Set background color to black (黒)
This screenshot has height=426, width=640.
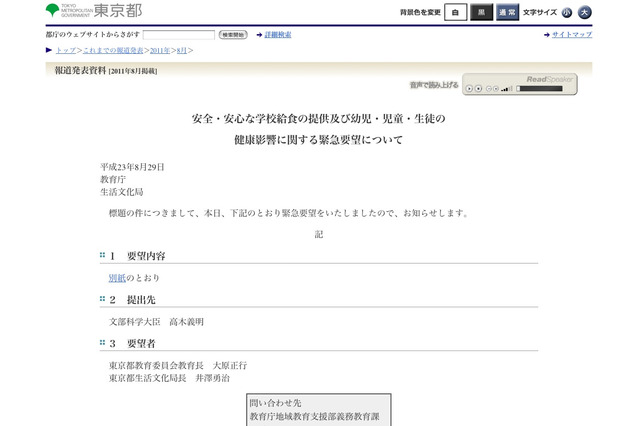tap(481, 12)
